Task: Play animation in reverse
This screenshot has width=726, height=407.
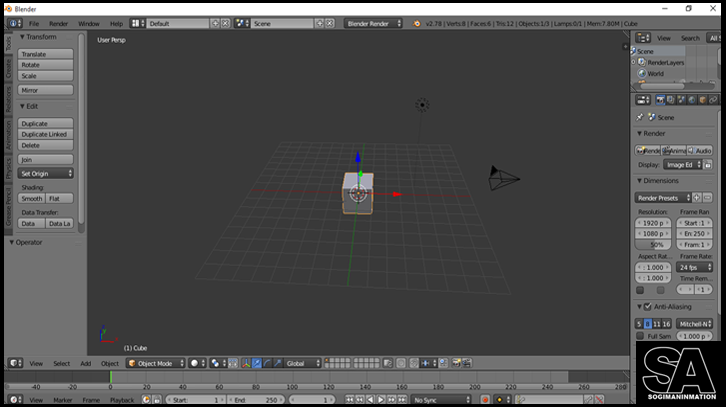Action: coord(370,400)
